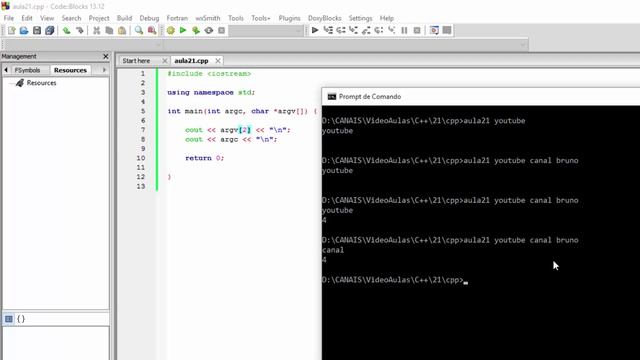
Task: Rebuild the project icon
Action: click(209, 31)
